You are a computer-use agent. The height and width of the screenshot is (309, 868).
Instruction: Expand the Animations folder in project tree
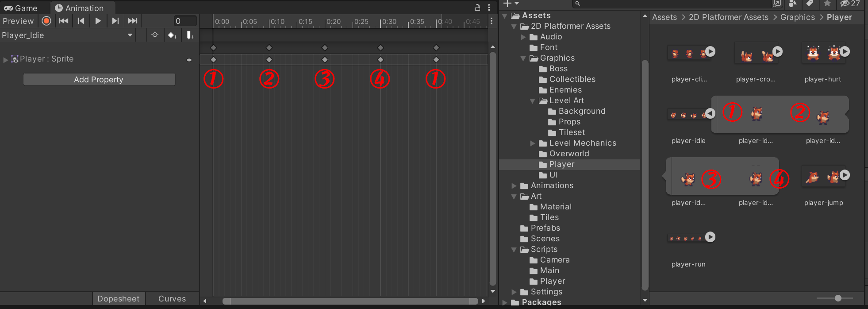(x=514, y=186)
